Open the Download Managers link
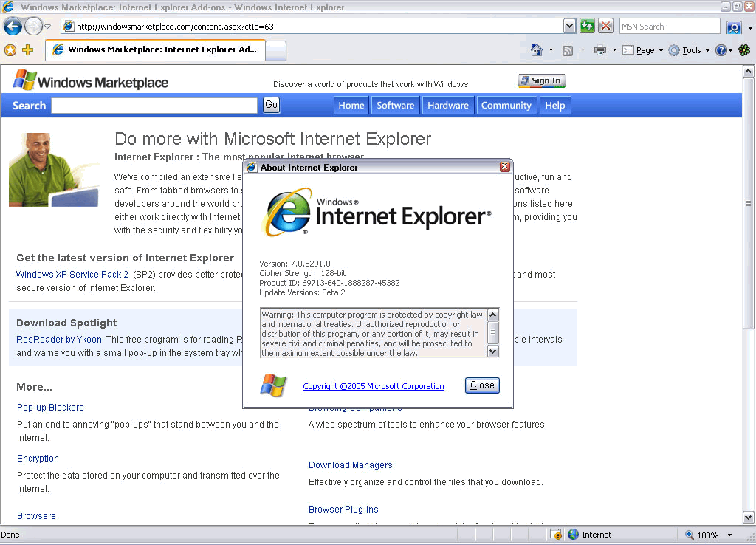The image size is (756, 545). (x=351, y=465)
